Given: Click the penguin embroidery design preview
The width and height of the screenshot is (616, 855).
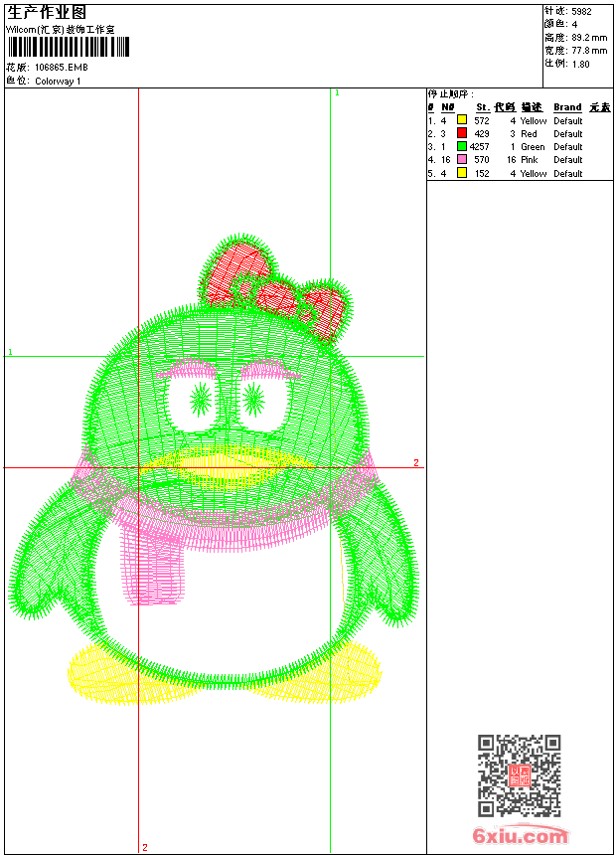Looking at the screenshot, I should pos(215,469).
